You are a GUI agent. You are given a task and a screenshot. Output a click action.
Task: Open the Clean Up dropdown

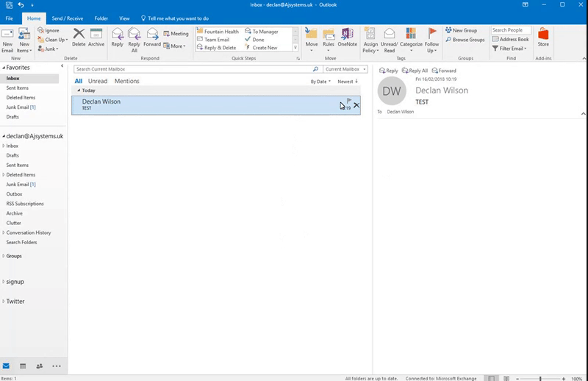pyautogui.click(x=53, y=40)
